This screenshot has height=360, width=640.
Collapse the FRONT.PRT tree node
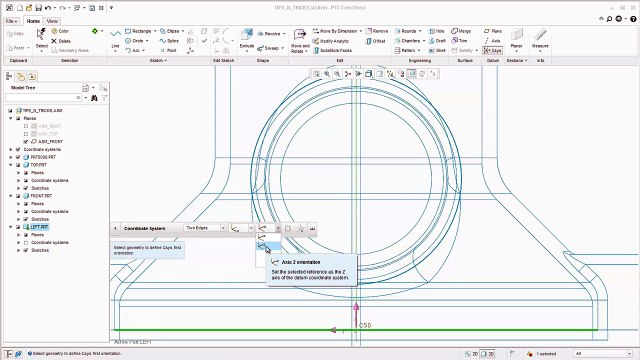point(11,196)
